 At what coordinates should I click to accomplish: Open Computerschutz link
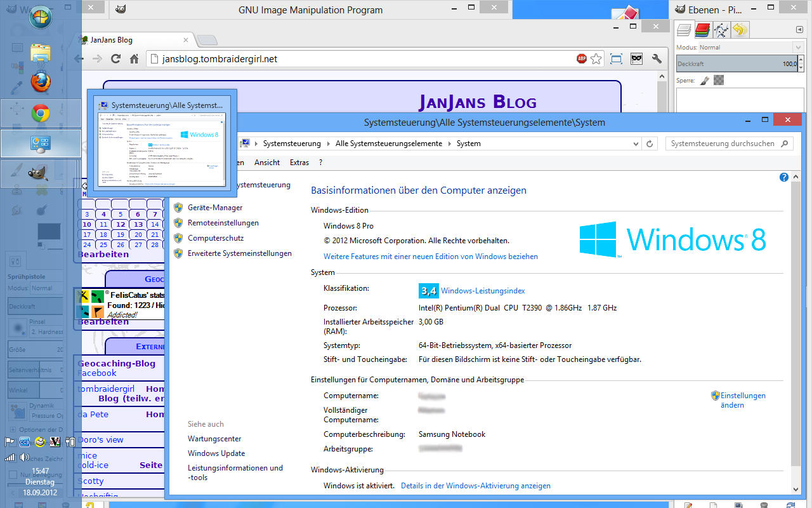click(x=216, y=238)
